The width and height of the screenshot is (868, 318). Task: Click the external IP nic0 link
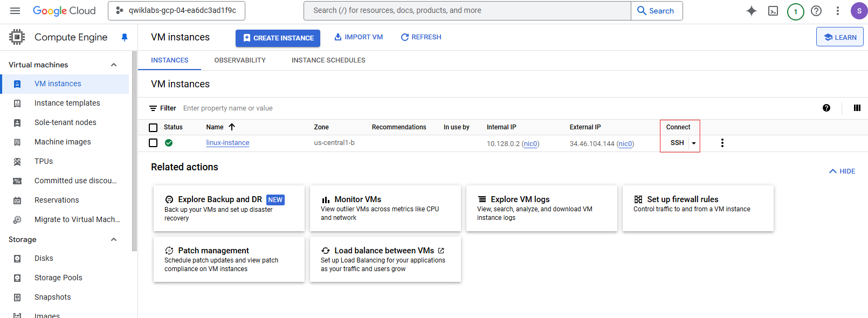tap(625, 144)
